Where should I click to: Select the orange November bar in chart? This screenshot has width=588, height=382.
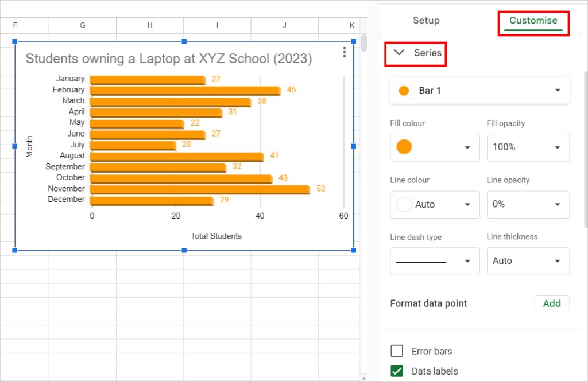tap(201, 188)
